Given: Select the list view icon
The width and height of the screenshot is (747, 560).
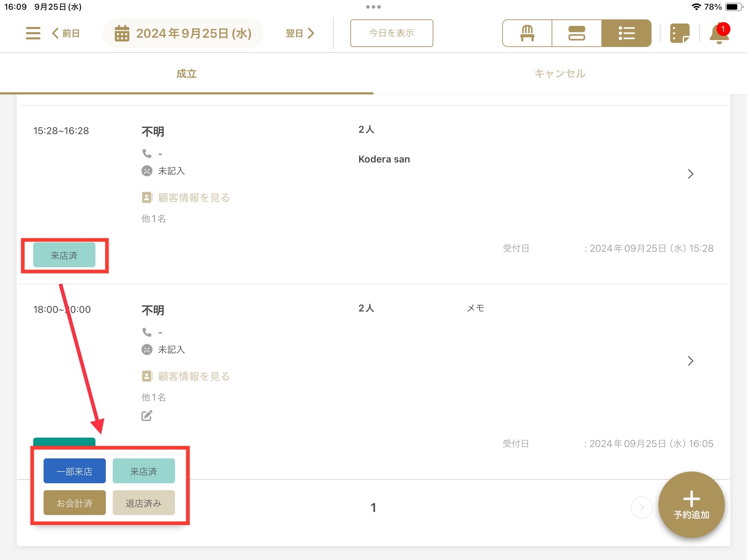Looking at the screenshot, I should point(626,33).
